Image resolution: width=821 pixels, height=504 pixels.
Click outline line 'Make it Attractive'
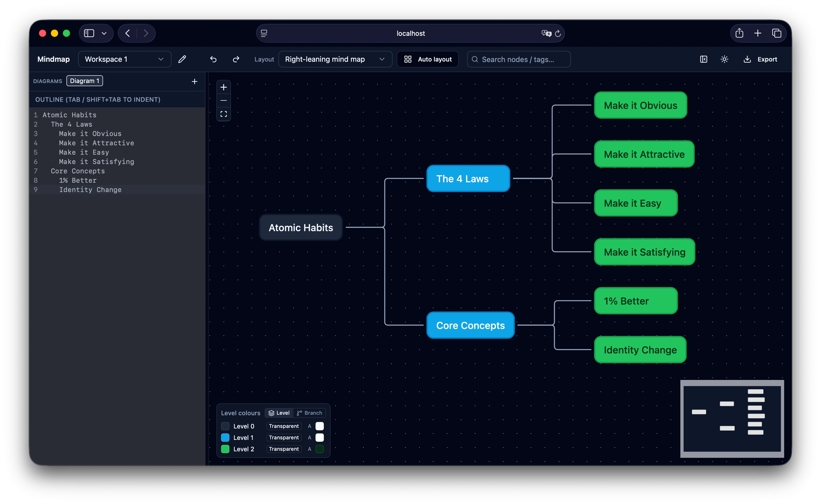[96, 143]
